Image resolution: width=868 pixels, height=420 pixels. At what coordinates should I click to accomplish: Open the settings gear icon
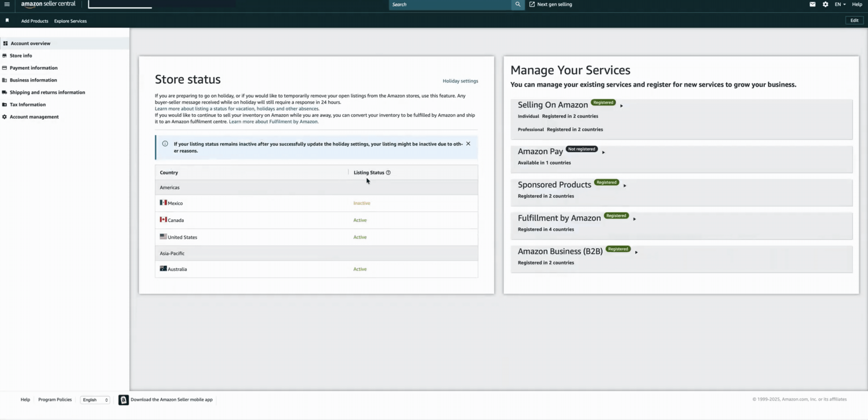click(825, 4)
